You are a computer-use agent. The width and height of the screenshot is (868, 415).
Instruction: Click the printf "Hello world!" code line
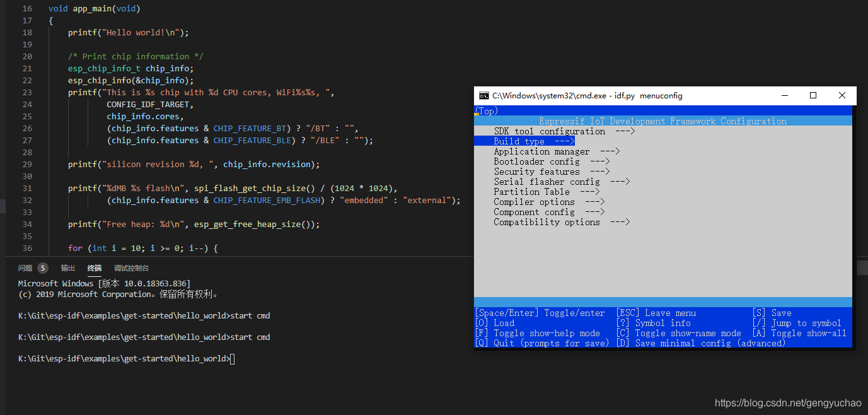[x=129, y=33]
